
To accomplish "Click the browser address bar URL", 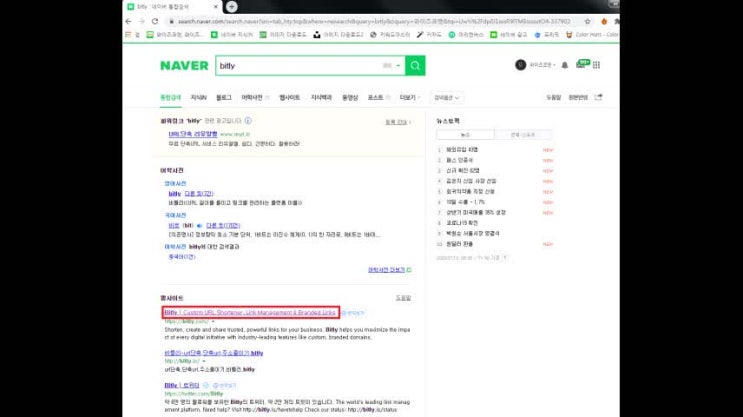I will click(x=374, y=21).
